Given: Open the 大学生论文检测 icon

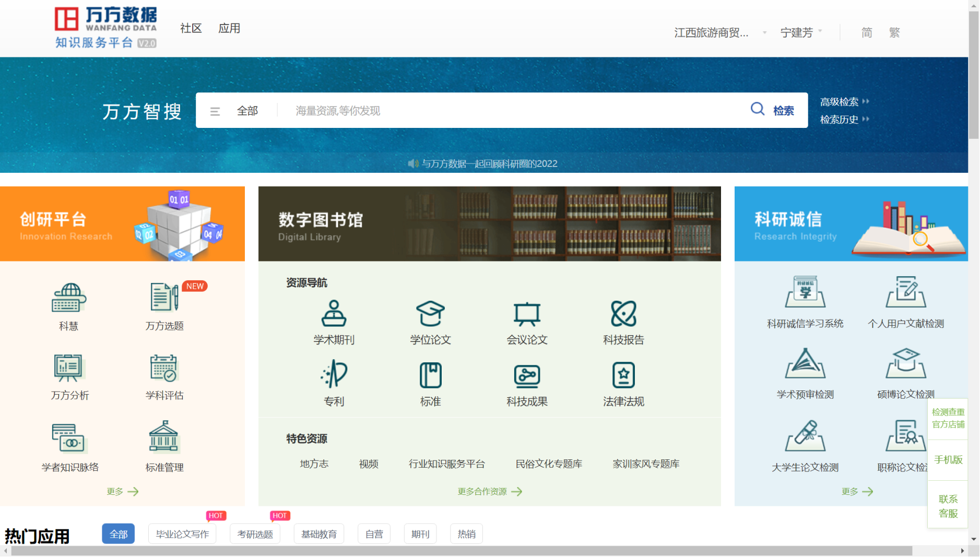Looking at the screenshot, I should [805, 435].
